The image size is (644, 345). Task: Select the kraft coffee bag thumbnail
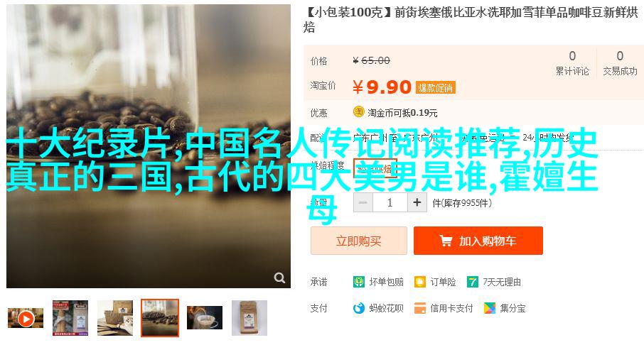(x=249, y=318)
